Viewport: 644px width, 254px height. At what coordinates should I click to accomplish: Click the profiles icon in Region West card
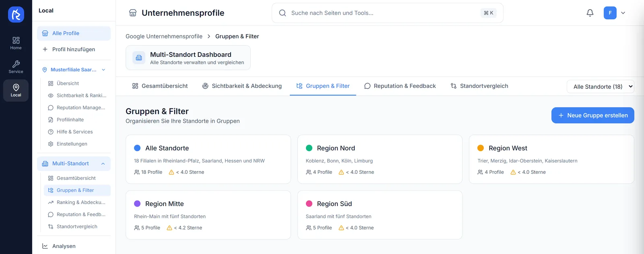point(480,172)
